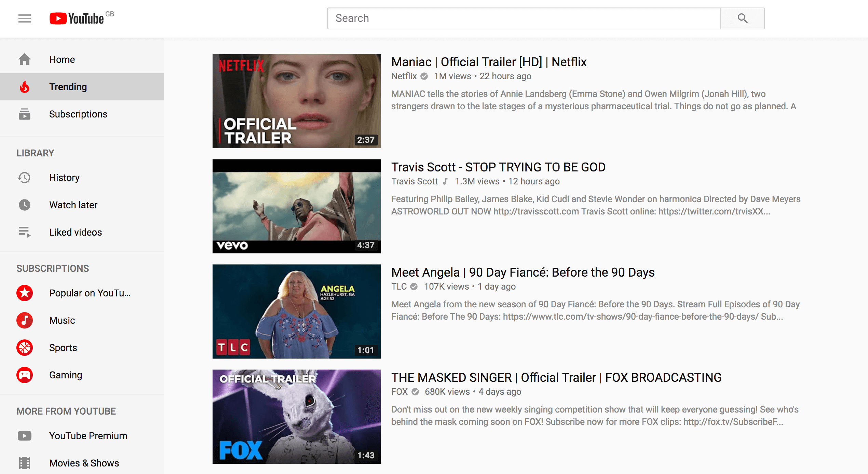The height and width of the screenshot is (474, 868).
Task: Select Movies & Shows in the sidebar
Action: tap(84, 463)
